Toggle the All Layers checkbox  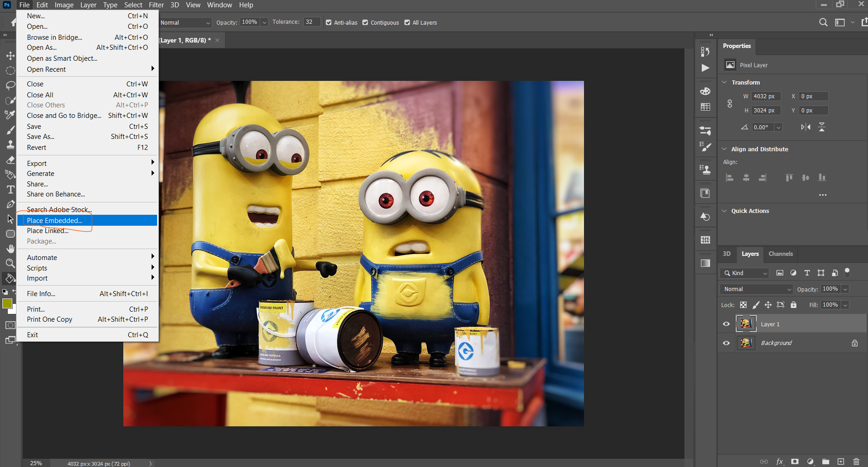click(x=407, y=22)
